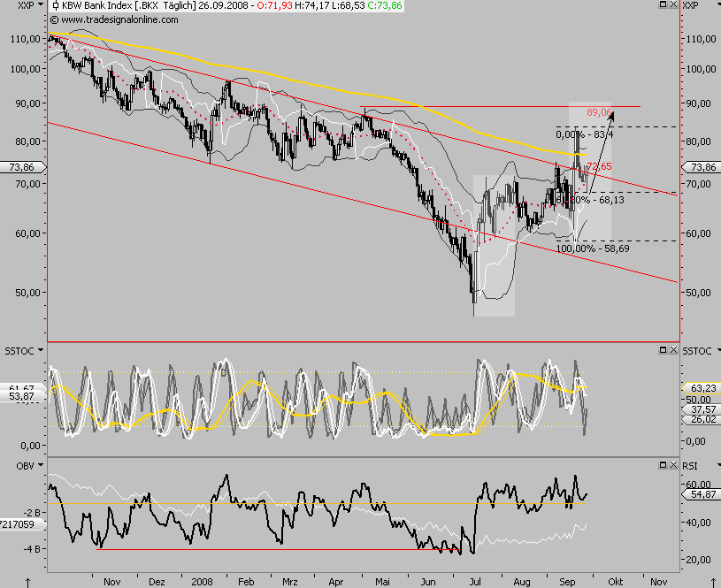Screen dimensions: 721x588
Task: Click the 63,23 stochastic value marker
Action: [702, 388]
